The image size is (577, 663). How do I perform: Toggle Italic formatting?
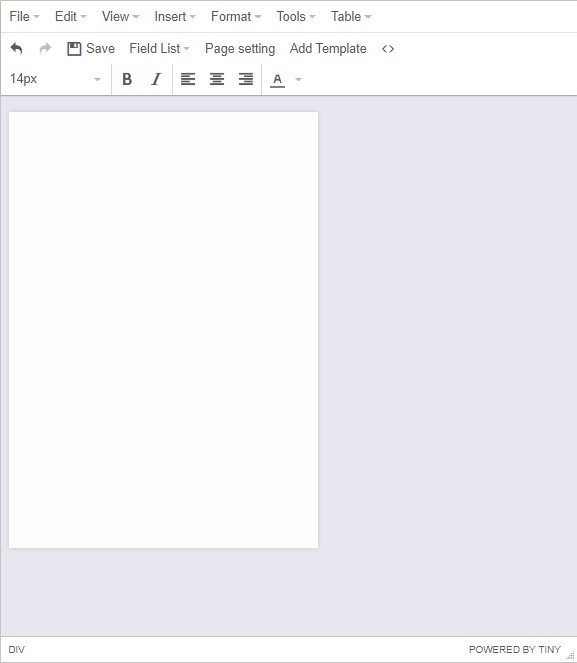[x=156, y=79]
